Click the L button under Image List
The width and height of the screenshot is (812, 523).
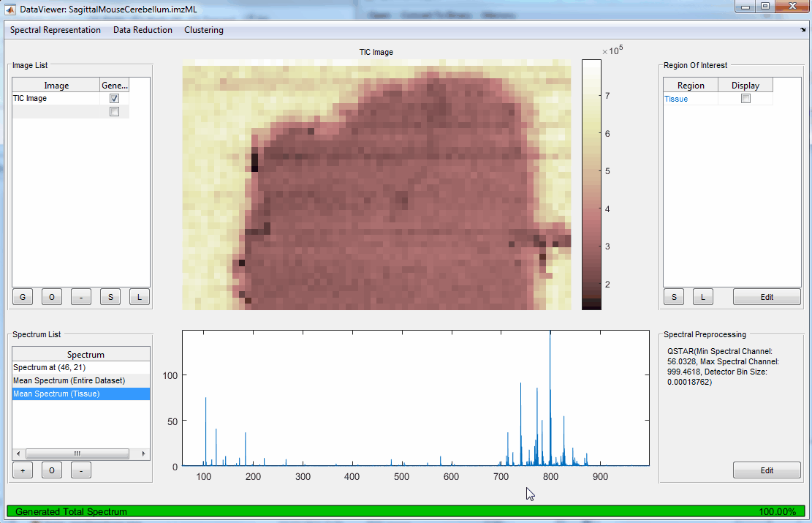click(x=139, y=296)
